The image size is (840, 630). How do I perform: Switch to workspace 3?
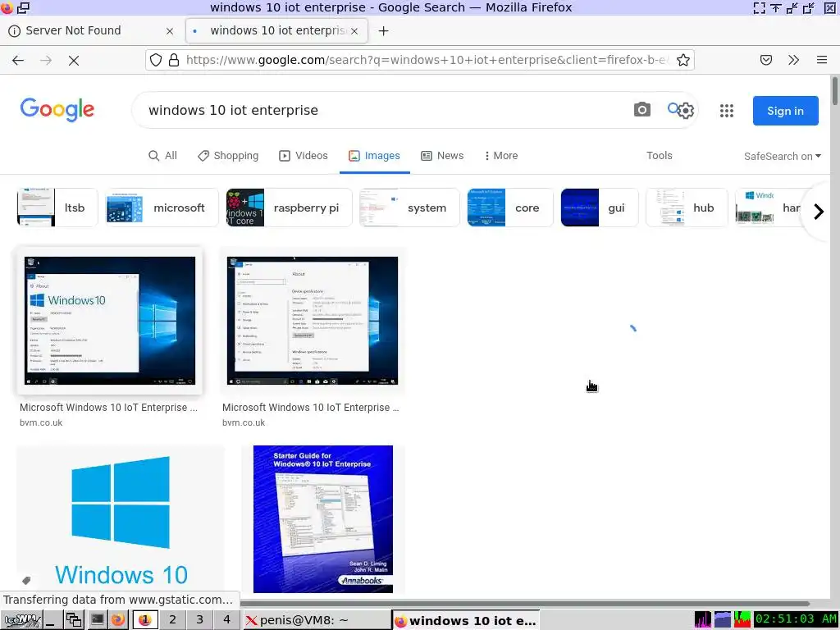[200, 620]
